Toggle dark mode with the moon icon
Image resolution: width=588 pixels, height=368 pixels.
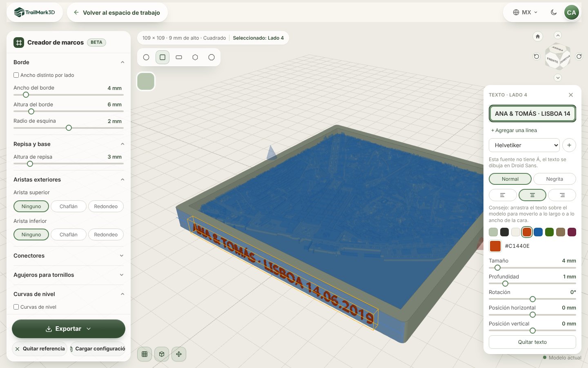(554, 12)
